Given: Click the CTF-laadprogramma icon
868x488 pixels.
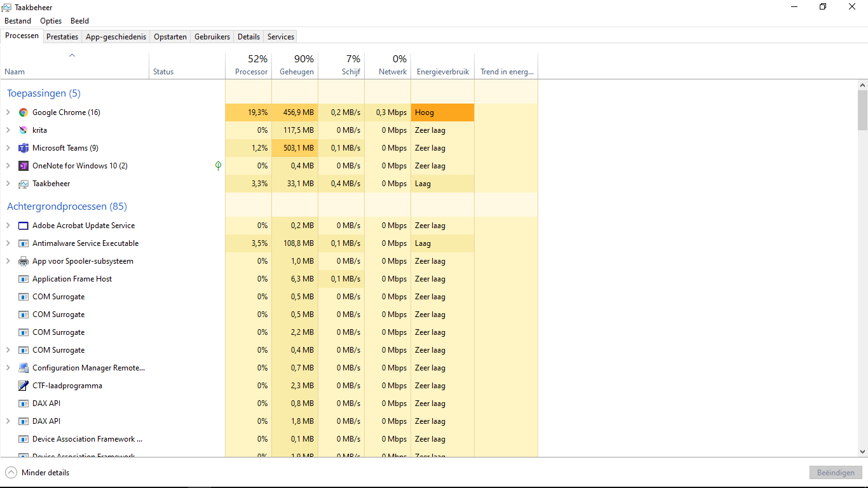Looking at the screenshot, I should coord(24,386).
